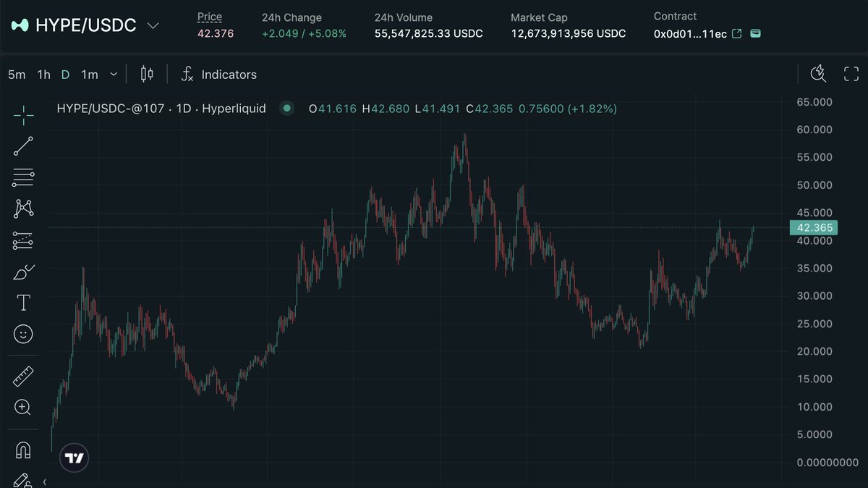Click the high value H42.680

[385, 109]
